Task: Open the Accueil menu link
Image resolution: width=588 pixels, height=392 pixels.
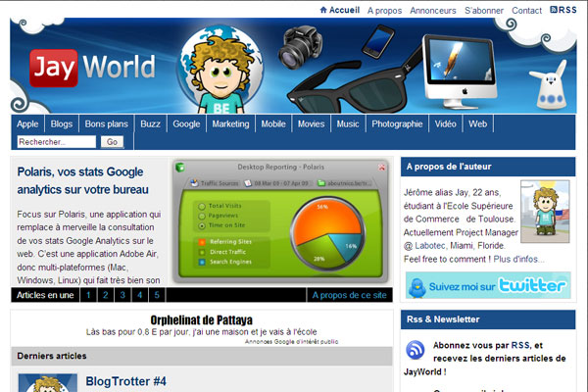Action: (344, 10)
